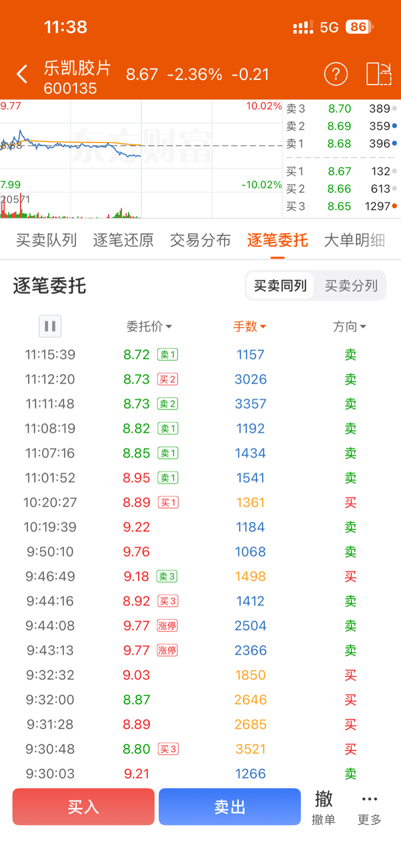Tap the blue 卖出 sell button
Image resolution: width=401 pixels, height=868 pixels.
pyautogui.click(x=230, y=807)
